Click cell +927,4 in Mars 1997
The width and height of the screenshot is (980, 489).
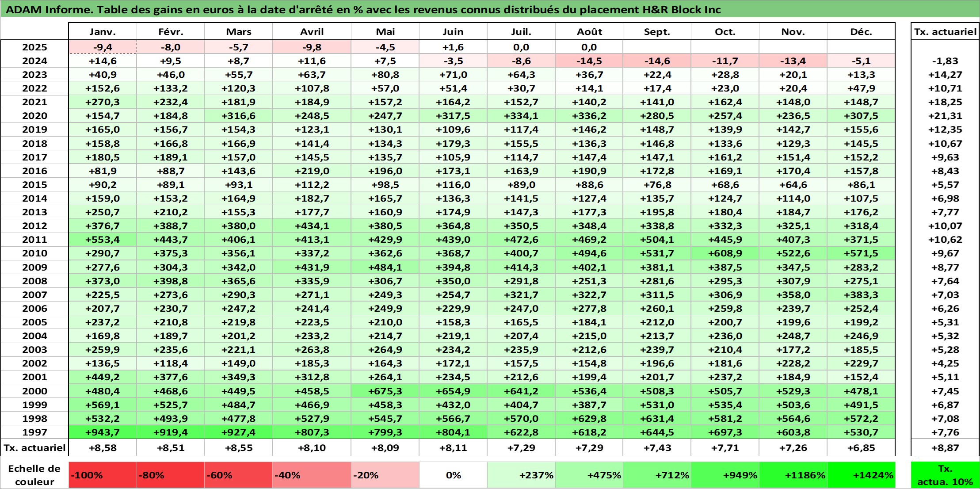[x=238, y=432]
